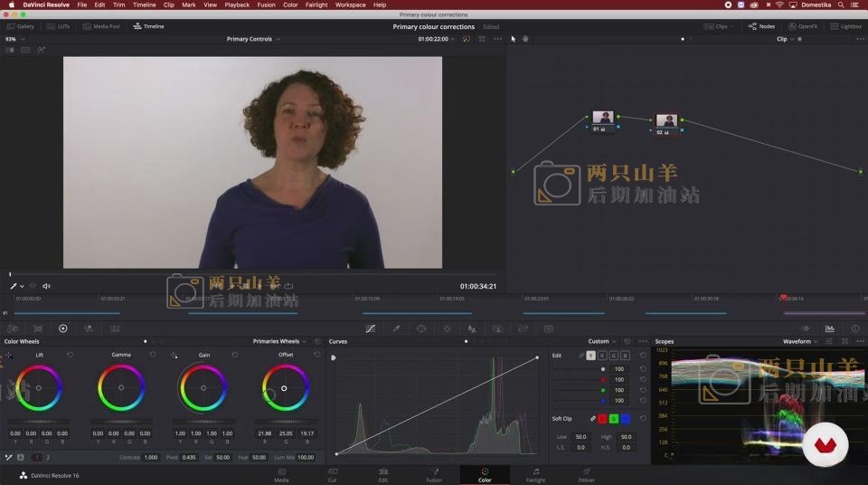Open the Curves palette icon
The image size is (868, 485).
click(371, 328)
